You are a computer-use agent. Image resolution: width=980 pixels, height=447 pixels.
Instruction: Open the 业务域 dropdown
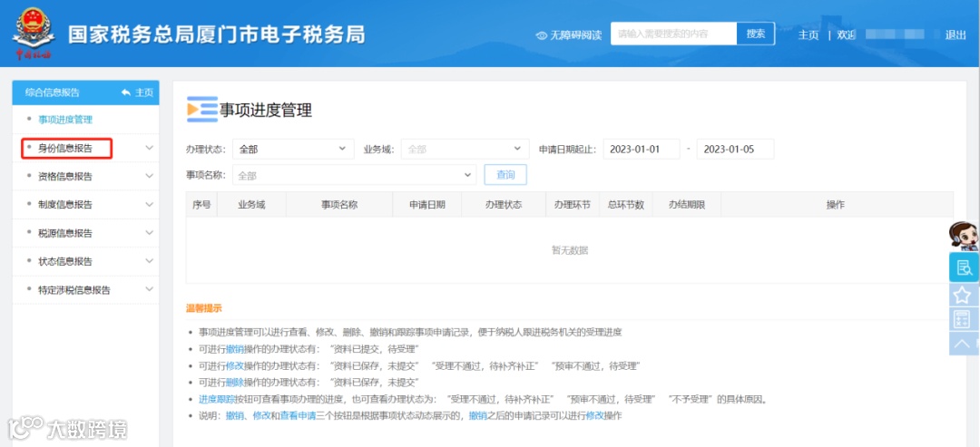click(465, 150)
